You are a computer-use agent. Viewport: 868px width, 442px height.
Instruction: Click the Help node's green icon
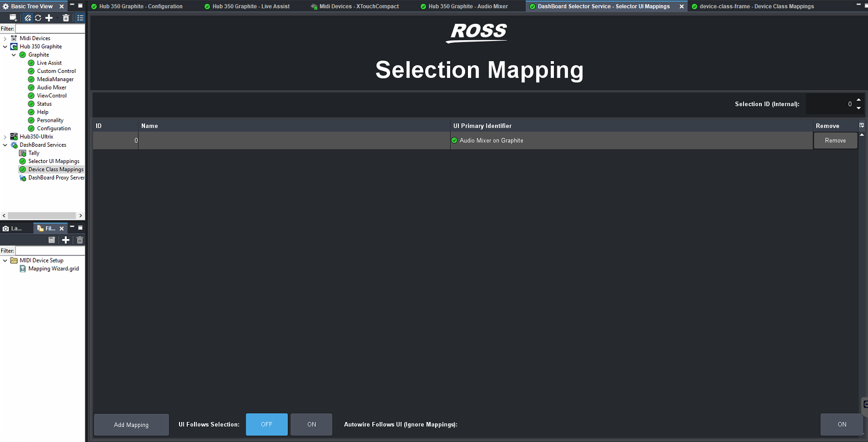pos(31,112)
